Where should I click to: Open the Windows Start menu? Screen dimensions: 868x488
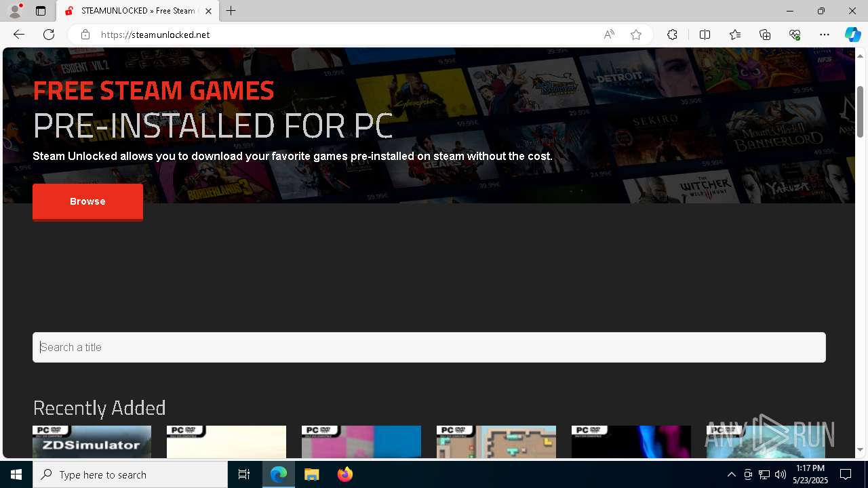click(x=16, y=474)
